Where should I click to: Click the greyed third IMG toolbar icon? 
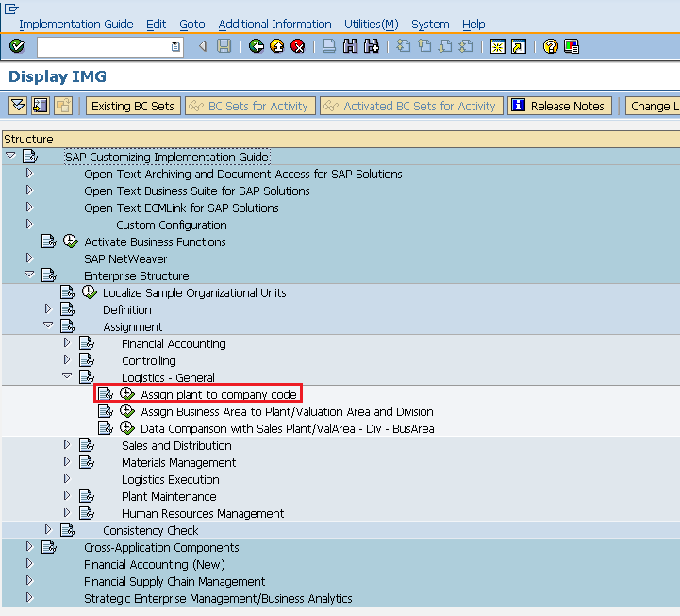[x=63, y=106]
